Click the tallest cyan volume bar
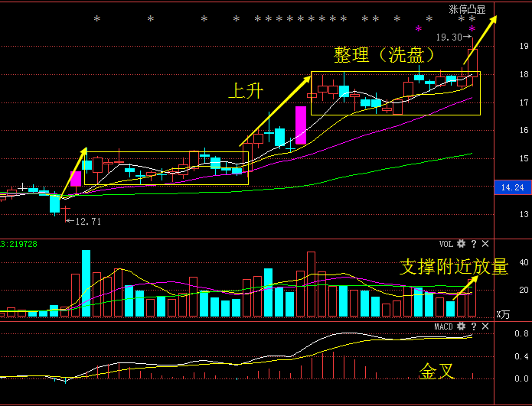 coord(86,283)
